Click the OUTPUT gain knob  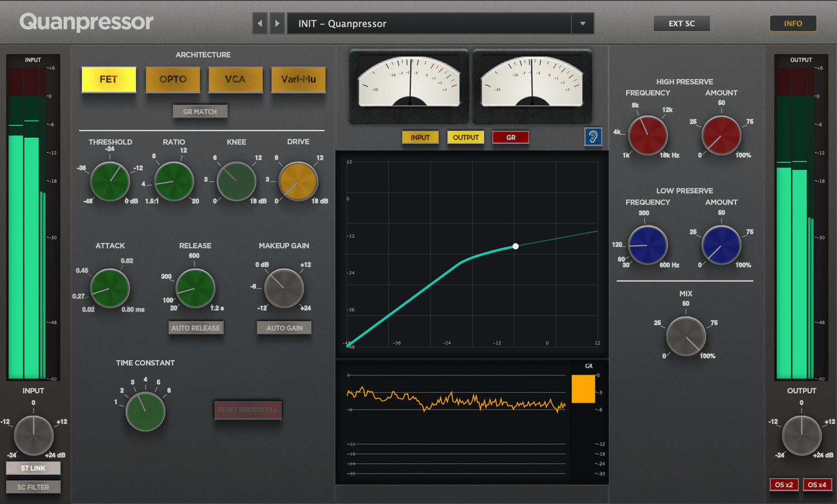coord(802,435)
